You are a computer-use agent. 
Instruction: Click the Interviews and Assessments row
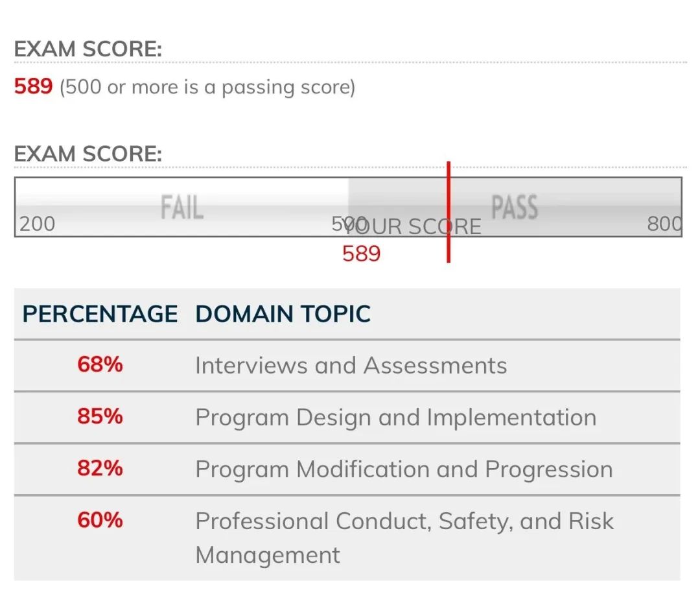tap(347, 365)
